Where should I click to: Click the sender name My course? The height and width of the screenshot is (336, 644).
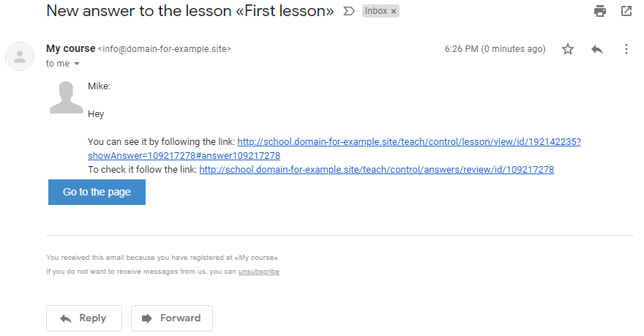tap(71, 48)
